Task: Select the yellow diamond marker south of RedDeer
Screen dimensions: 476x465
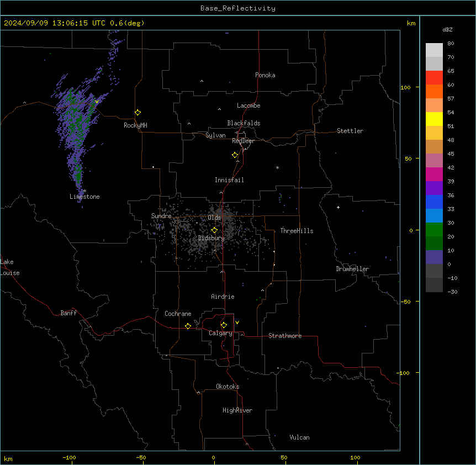Action: pos(235,155)
